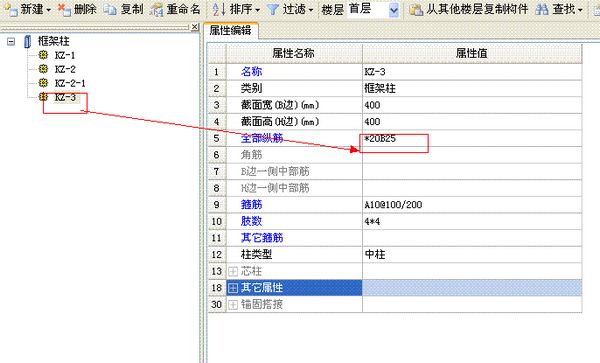Image resolution: width=600 pixels, height=363 pixels.
Task: Click the 排序 (Sort) icon
Action: coord(218,9)
